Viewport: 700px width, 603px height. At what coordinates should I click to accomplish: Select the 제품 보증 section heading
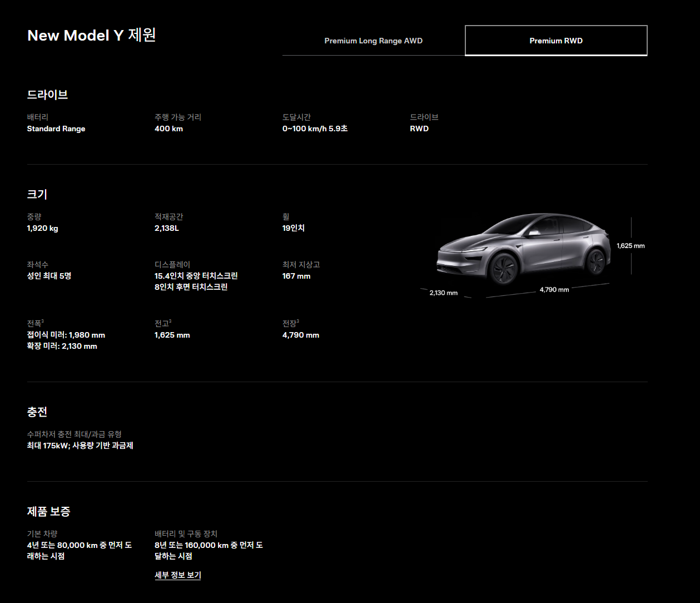tap(49, 512)
